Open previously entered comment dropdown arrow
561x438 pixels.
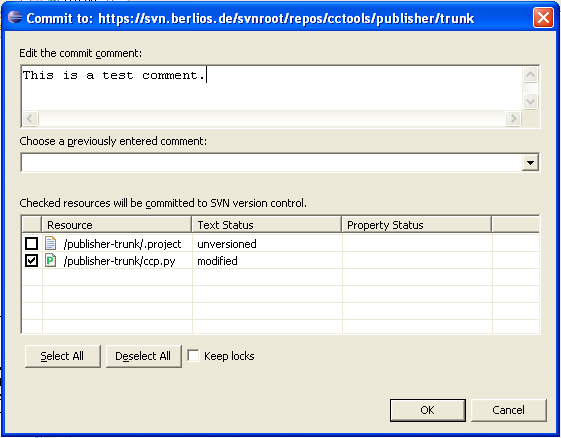pyautogui.click(x=530, y=163)
